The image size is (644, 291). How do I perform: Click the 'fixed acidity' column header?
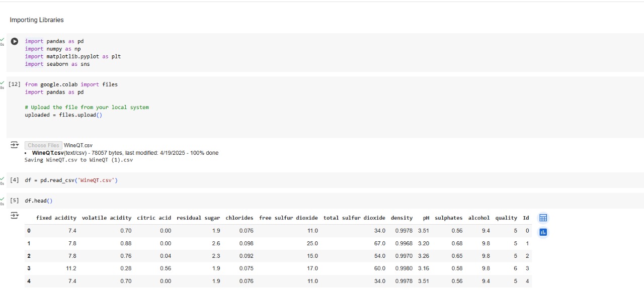56,218
